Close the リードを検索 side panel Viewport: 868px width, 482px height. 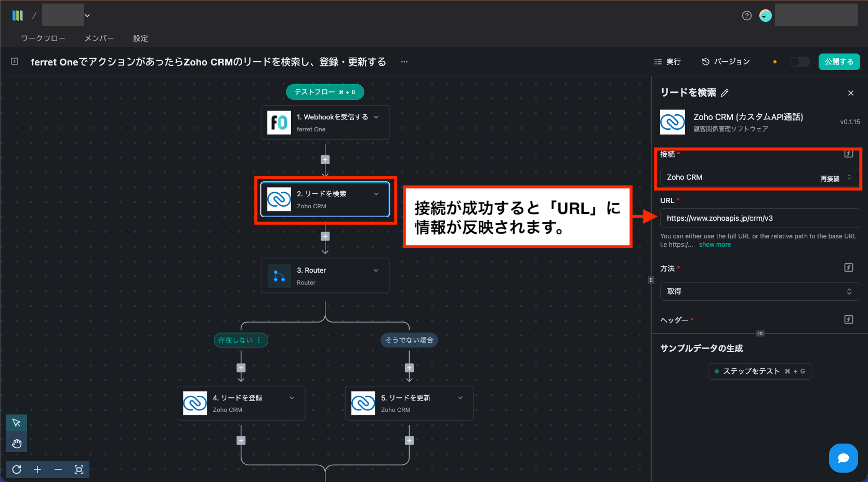pos(851,93)
